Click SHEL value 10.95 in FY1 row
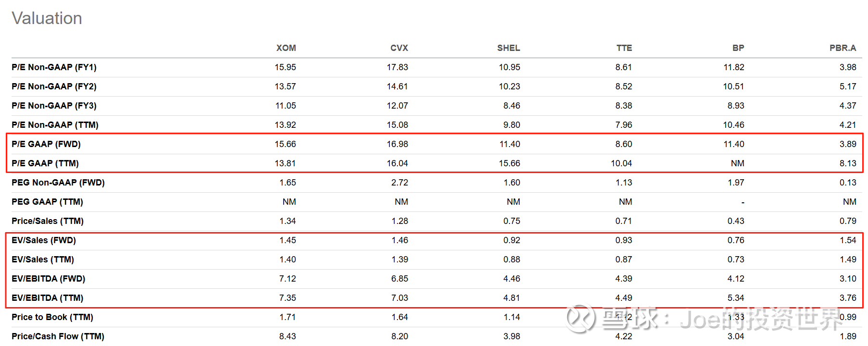The image size is (868, 346). pos(509,67)
